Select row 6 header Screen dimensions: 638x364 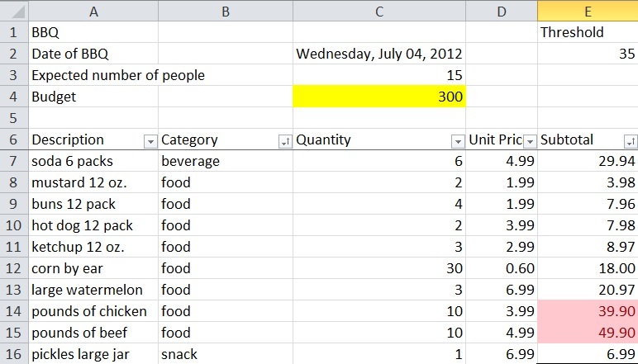tap(14, 139)
